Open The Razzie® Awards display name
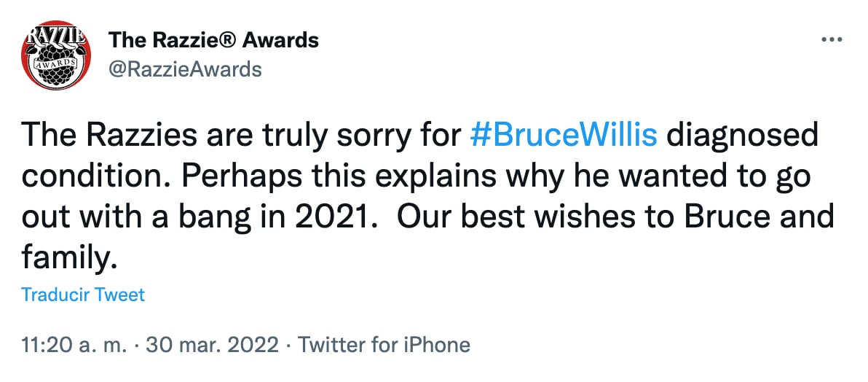This screenshot has height=382, width=868. pyautogui.click(x=213, y=40)
